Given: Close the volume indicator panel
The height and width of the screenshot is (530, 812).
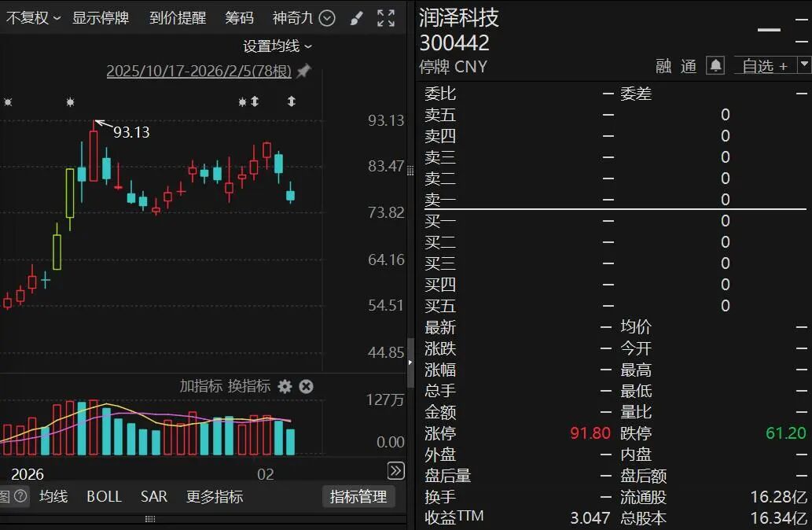Looking at the screenshot, I should point(306,387).
